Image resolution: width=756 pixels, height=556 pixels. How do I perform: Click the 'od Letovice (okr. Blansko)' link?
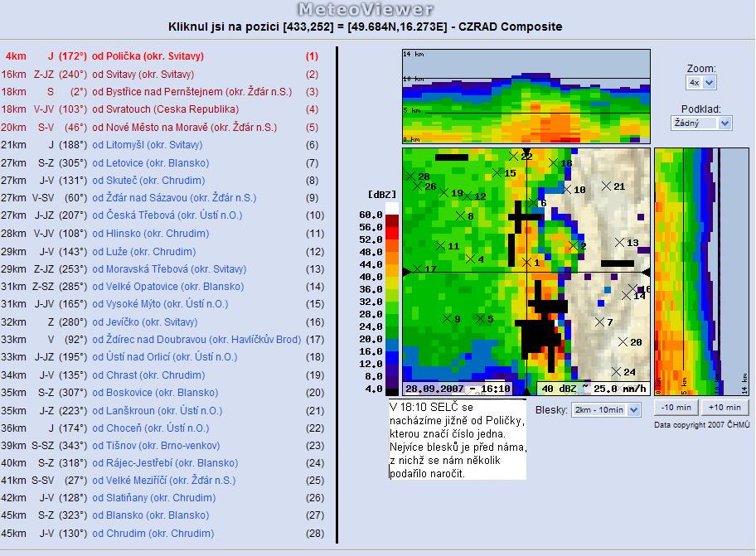(151, 163)
